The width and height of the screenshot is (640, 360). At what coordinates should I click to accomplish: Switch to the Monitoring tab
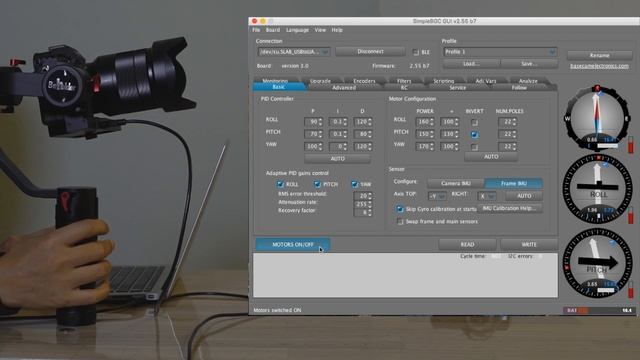click(x=275, y=80)
